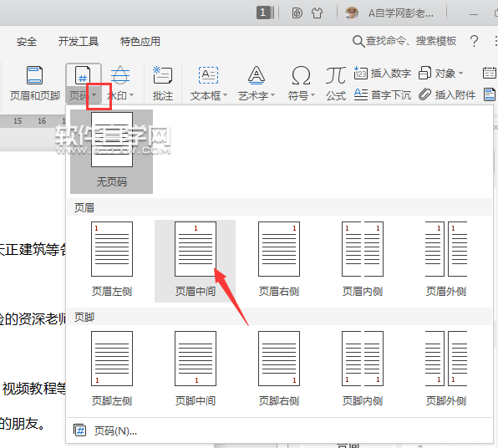Click the WordArt (艺术字) icon
Screen dimensions: 498x448
[x=257, y=75]
